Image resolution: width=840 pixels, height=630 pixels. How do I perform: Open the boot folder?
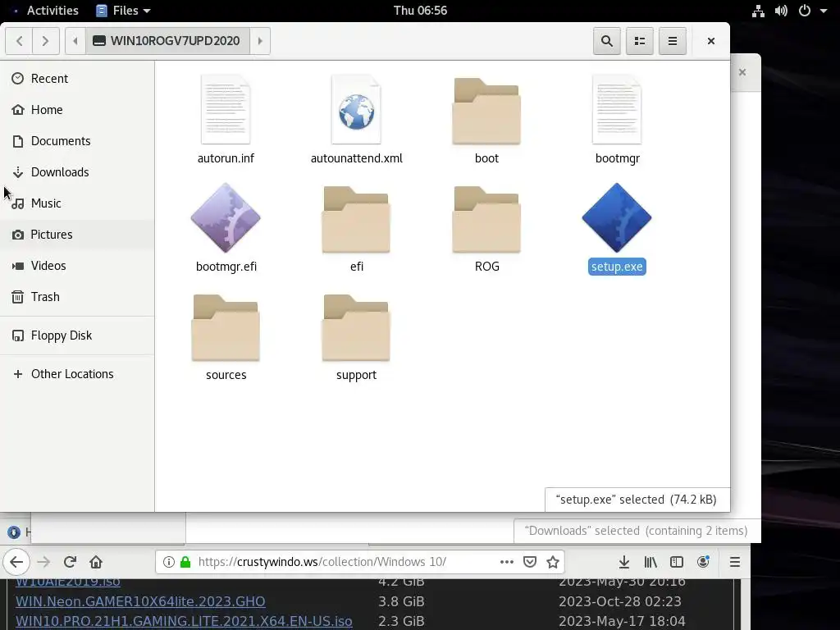486,112
